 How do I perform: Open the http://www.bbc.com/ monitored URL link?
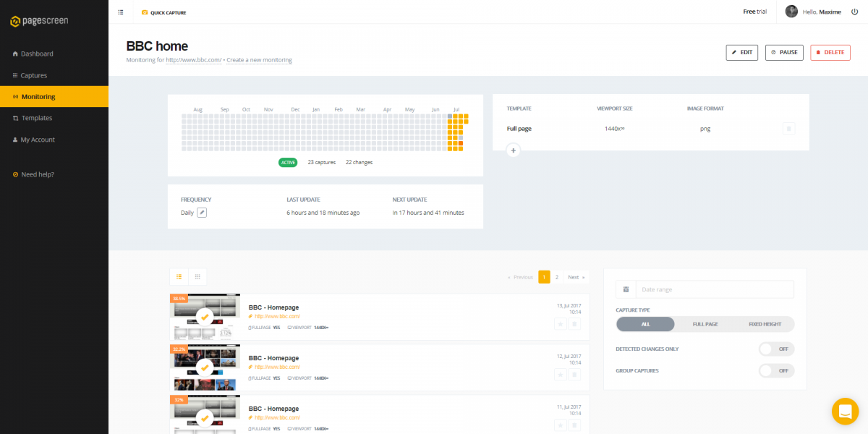pyautogui.click(x=194, y=60)
